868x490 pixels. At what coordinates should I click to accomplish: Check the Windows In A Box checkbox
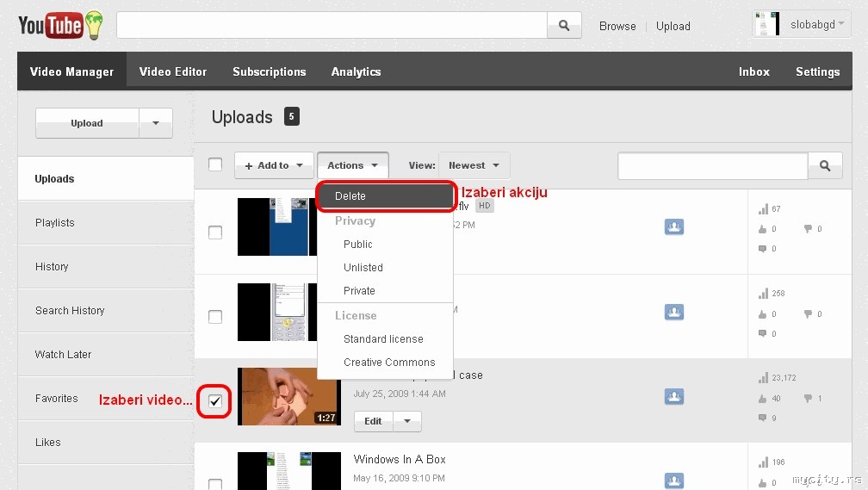coord(215,484)
